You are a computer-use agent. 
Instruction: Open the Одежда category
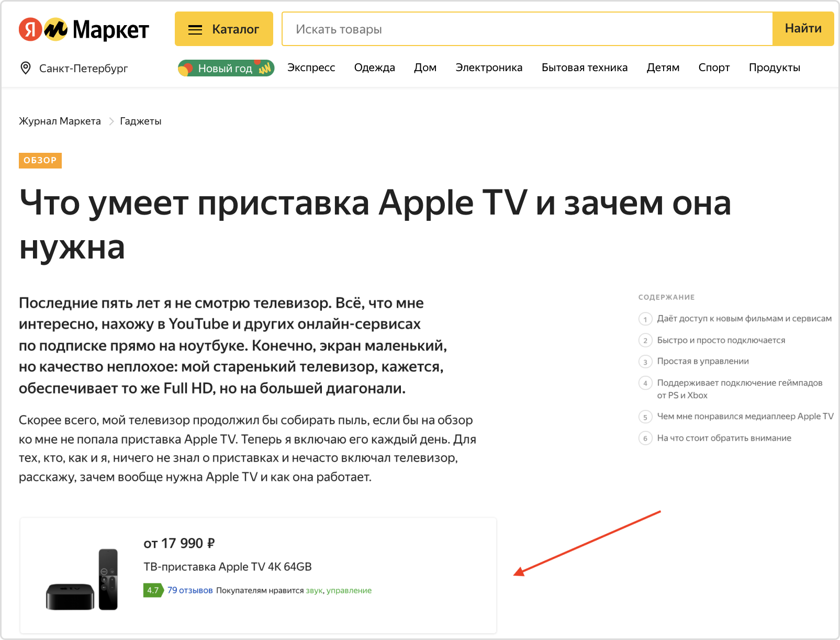pyautogui.click(x=374, y=68)
